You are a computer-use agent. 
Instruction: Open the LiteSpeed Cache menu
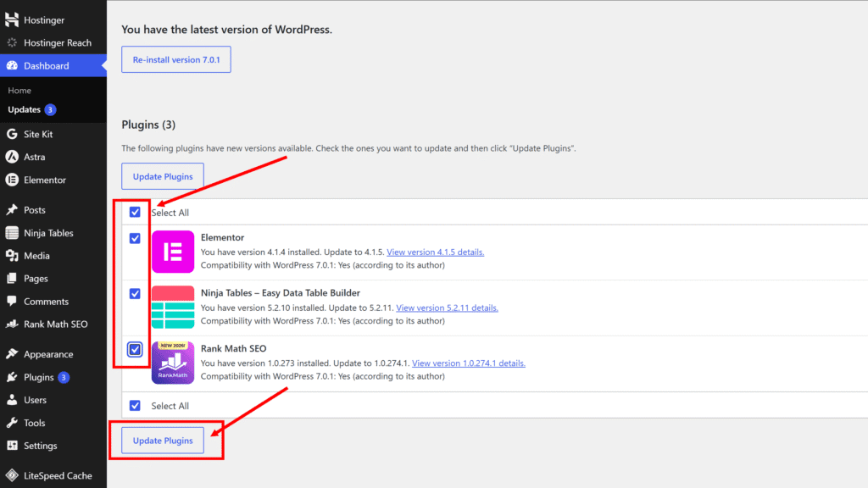tap(53, 475)
